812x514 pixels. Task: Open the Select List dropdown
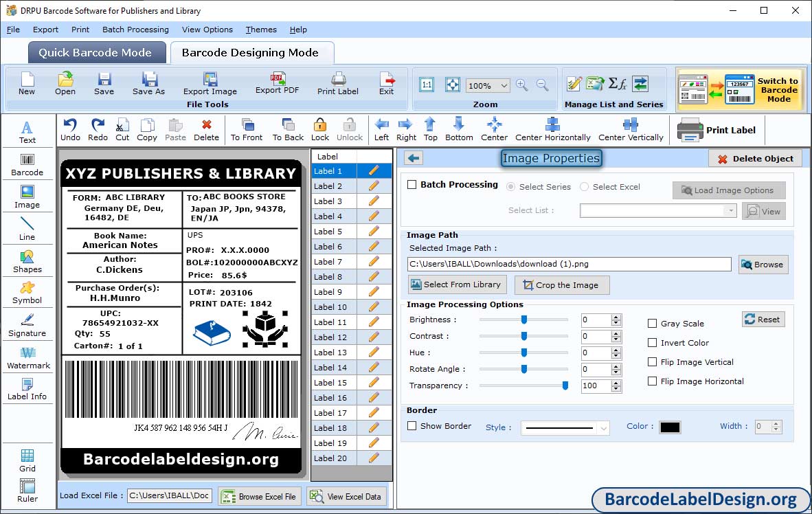730,210
